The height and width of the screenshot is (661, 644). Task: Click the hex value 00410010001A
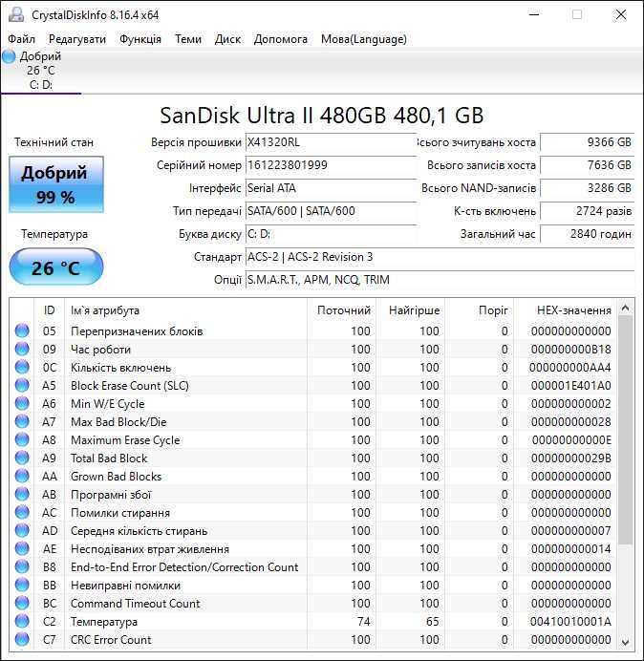pos(570,622)
